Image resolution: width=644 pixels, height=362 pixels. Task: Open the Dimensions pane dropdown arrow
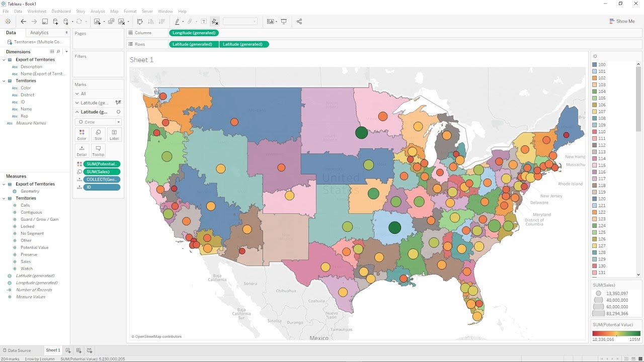coord(66,52)
